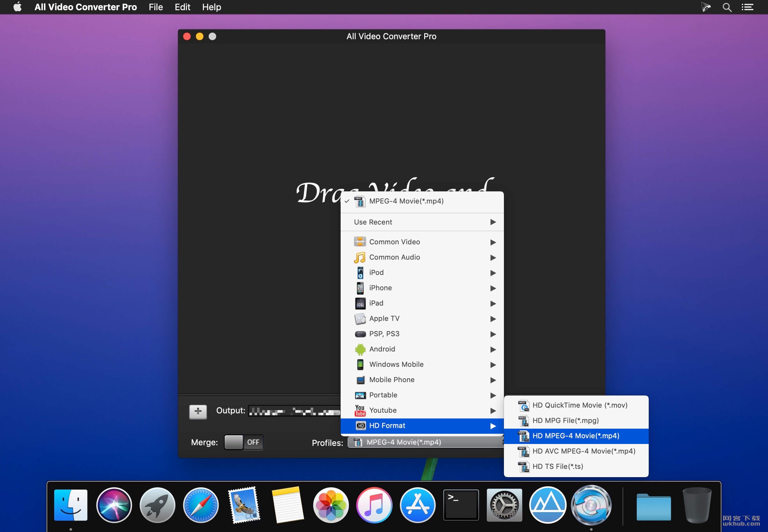Expand the Portable submenu arrow
This screenshot has height=532, width=768.
click(x=493, y=395)
